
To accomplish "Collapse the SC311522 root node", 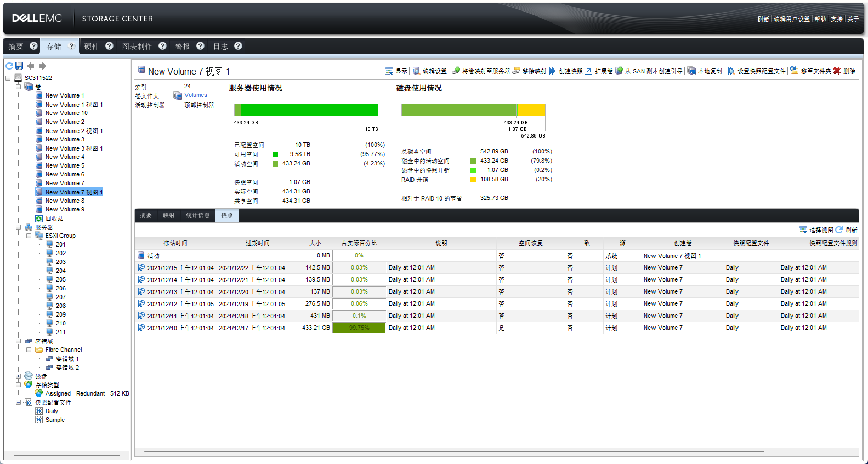I will click(x=8, y=78).
